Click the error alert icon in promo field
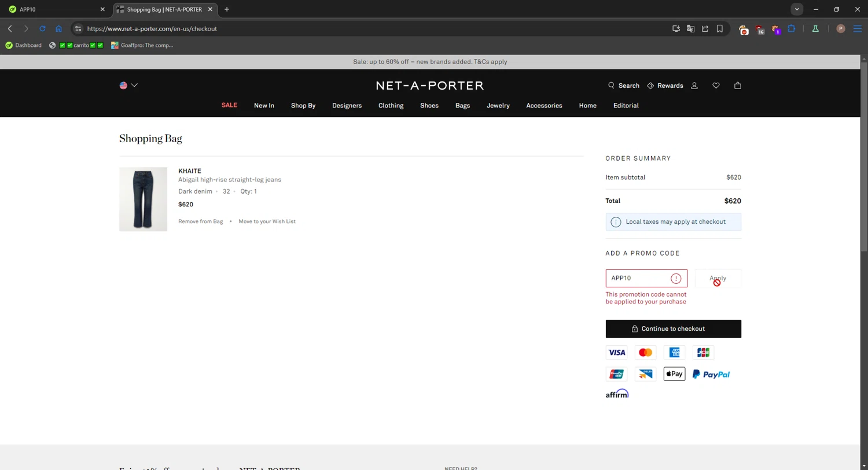The width and height of the screenshot is (868, 470). click(676, 279)
